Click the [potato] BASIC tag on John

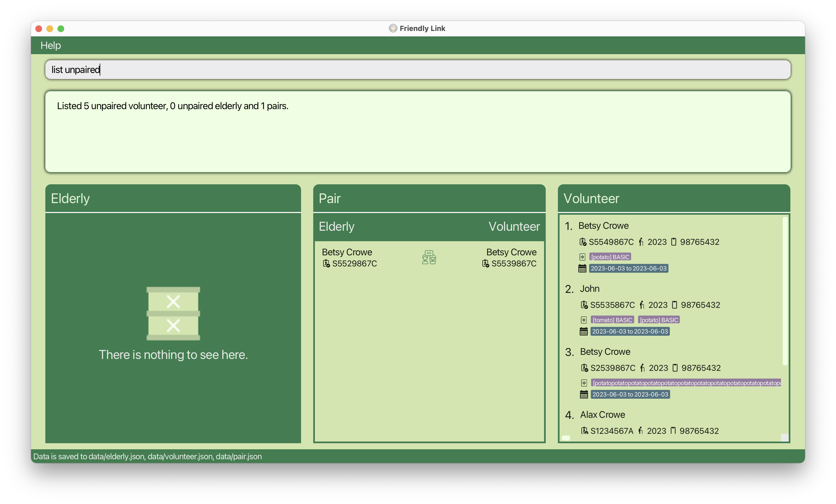tap(659, 320)
